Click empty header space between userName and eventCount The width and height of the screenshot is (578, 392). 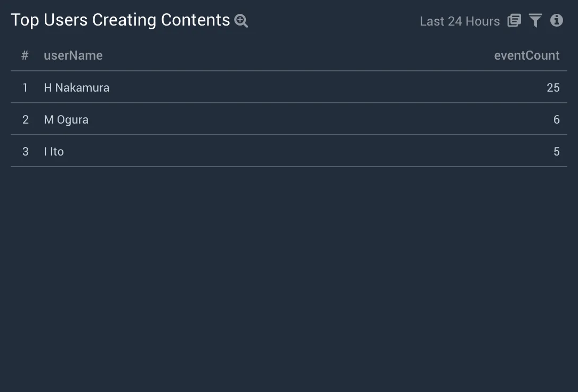click(298, 55)
